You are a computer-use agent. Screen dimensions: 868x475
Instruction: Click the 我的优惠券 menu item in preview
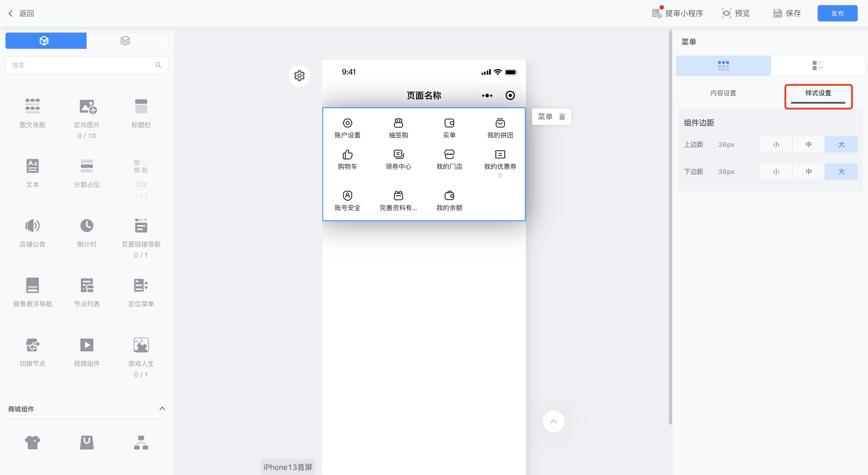point(500,163)
